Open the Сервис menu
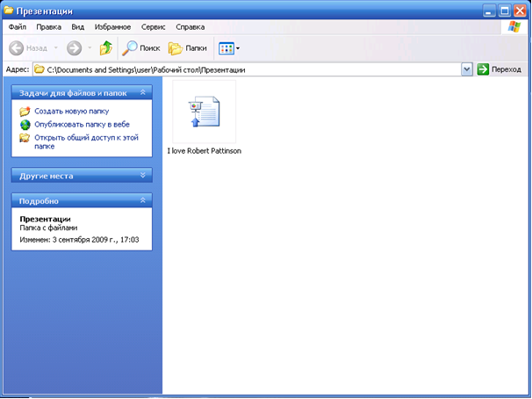Image resolution: width=532 pixels, height=399 pixels. coord(154,27)
